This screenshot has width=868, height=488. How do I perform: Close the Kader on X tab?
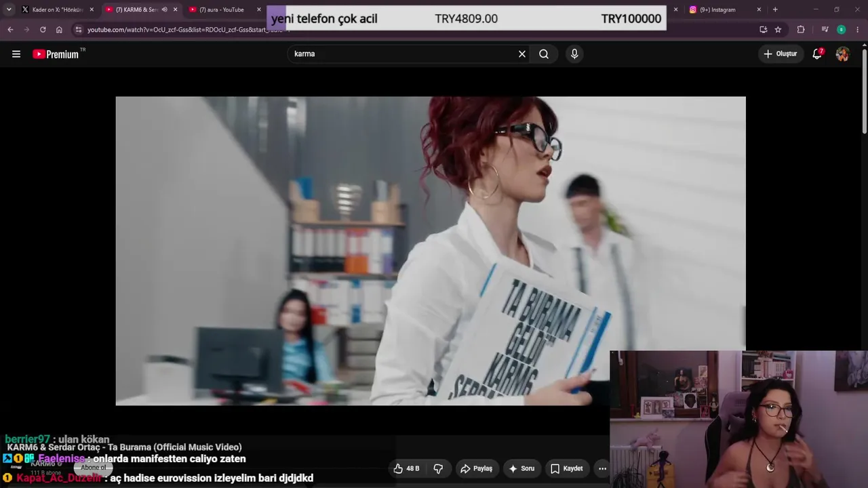click(x=92, y=9)
